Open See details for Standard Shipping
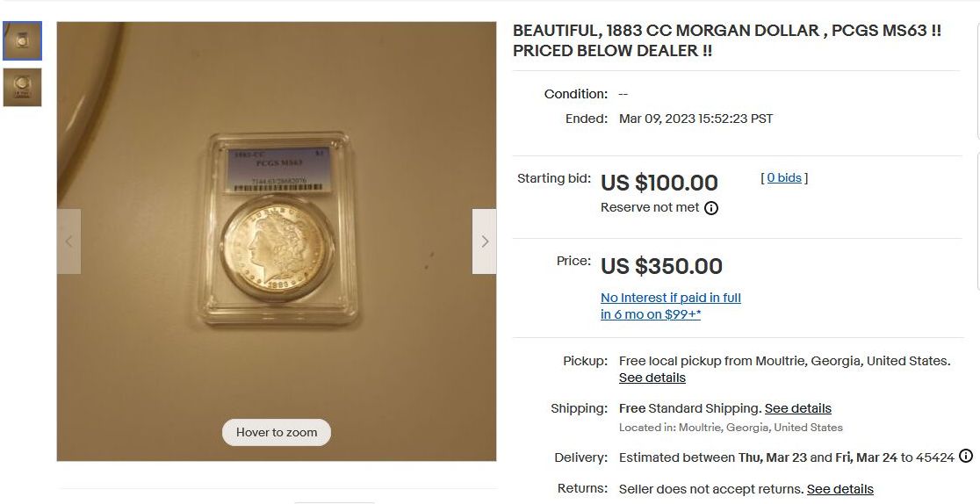The image size is (980, 504). (798, 408)
